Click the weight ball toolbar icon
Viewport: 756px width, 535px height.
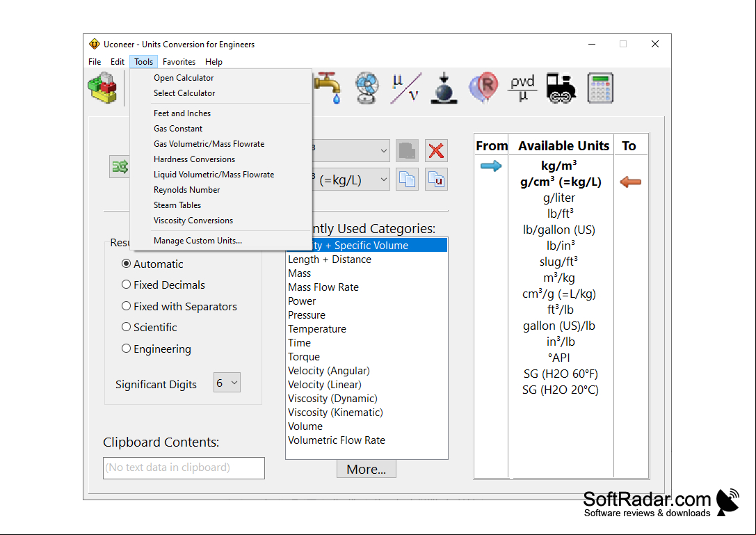pyautogui.click(x=444, y=88)
